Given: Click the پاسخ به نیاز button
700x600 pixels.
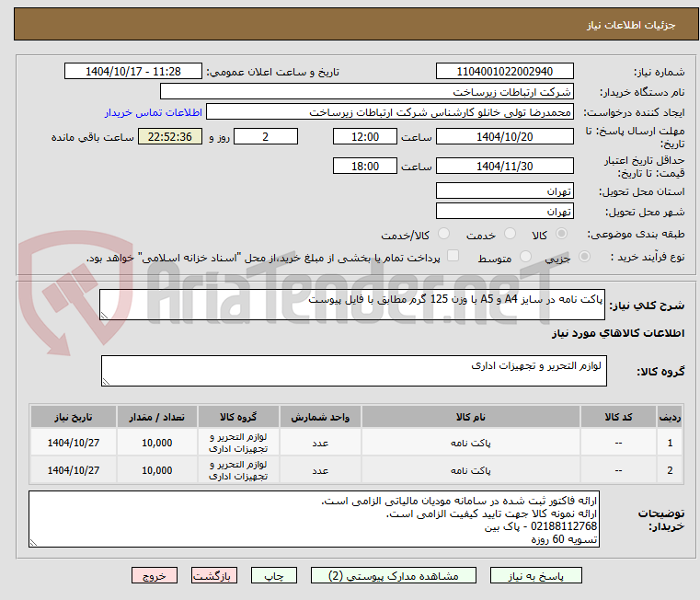Looking at the screenshot, I should click(x=535, y=575).
